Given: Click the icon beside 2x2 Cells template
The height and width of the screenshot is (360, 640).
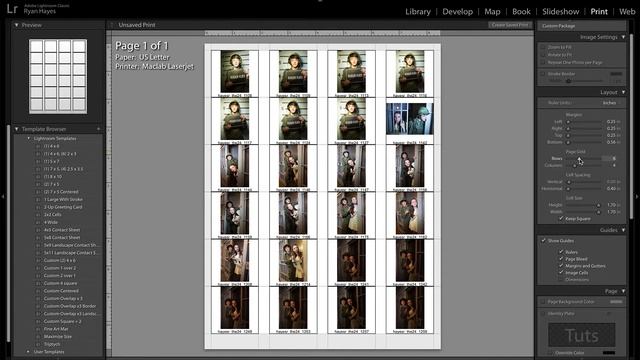Looking at the screenshot, I should pyautogui.click(x=38, y=215).
